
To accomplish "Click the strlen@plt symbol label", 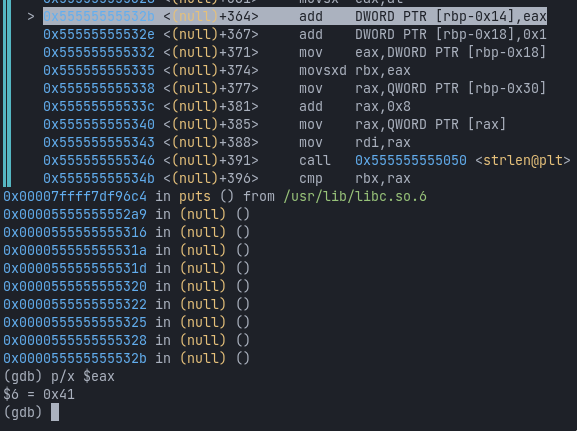I will [x=523, y=161].
